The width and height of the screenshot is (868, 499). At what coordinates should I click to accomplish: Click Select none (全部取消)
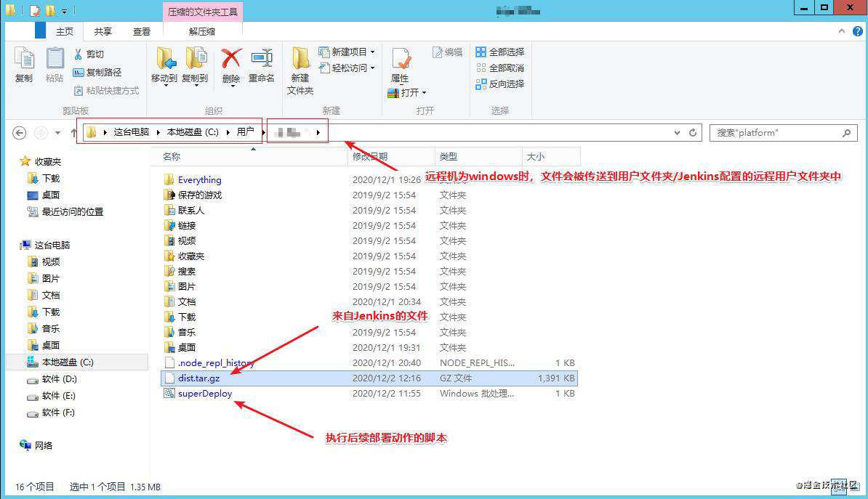tap(500, 68)
